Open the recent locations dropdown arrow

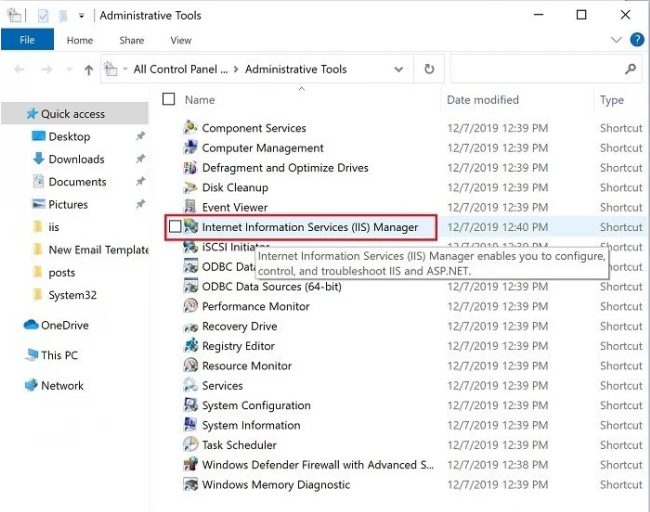pos(69,69)
